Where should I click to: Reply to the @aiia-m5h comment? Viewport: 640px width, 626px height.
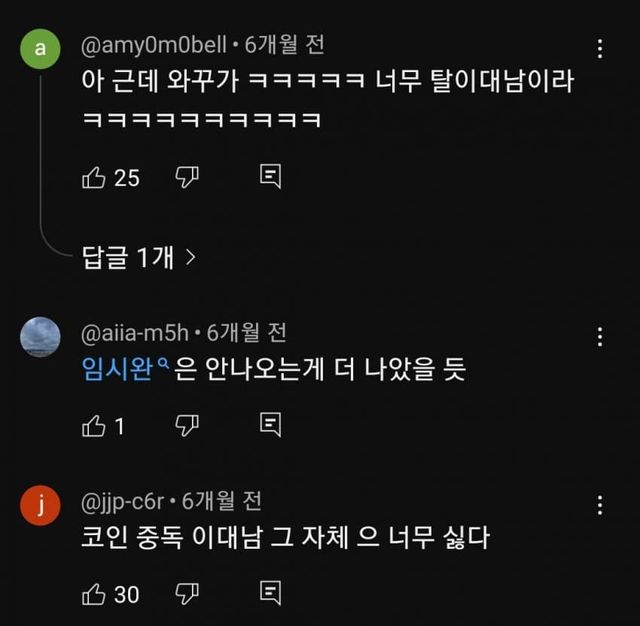click(269, 426)
